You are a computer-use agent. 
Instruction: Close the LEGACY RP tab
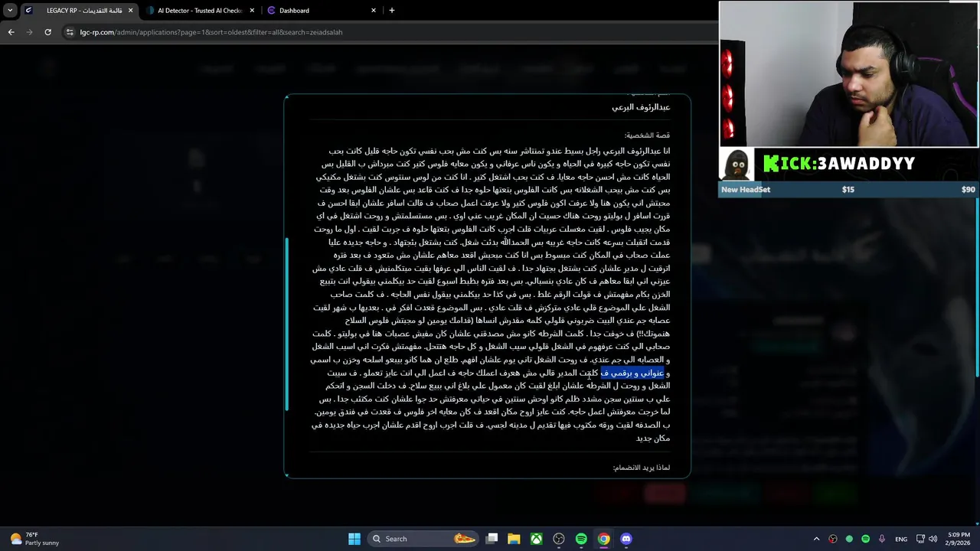coord(130,11)
